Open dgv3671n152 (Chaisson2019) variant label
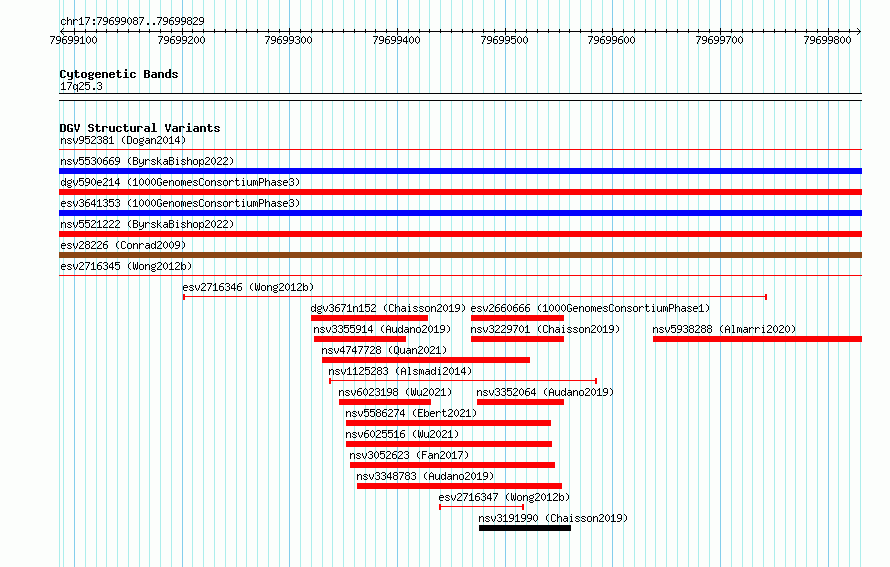Screen dimensions: 890x567 tap(388, 308)
